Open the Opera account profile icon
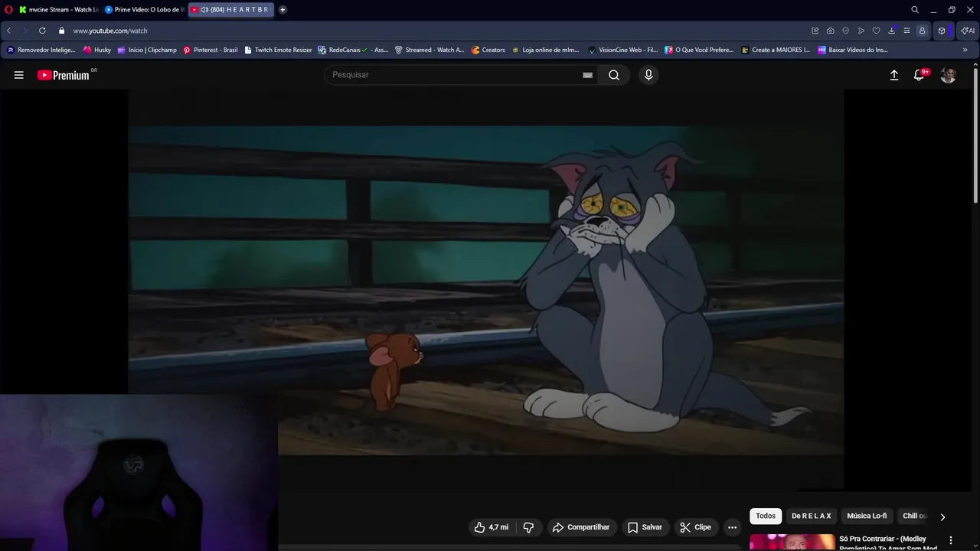 tap(922, 31)
